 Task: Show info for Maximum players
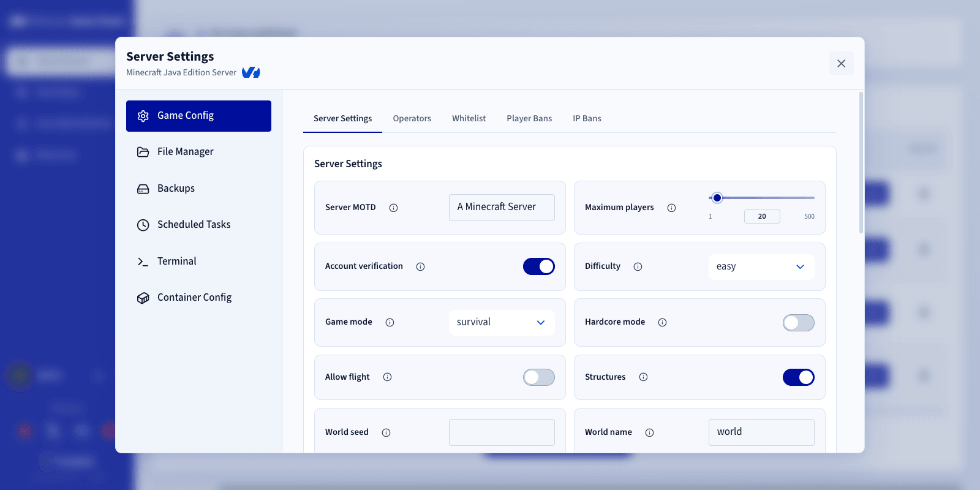click(x=671, y=208)
